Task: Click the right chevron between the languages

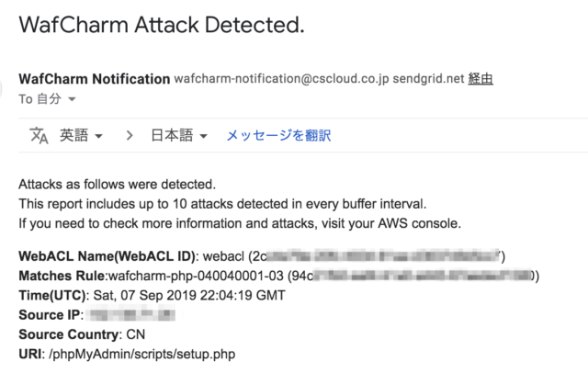Action: click(130, 135)
